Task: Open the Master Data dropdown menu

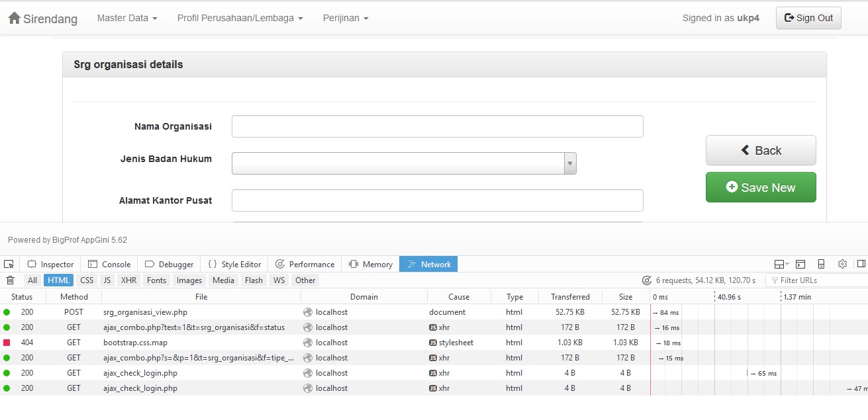Action: [x=127, y=18]
